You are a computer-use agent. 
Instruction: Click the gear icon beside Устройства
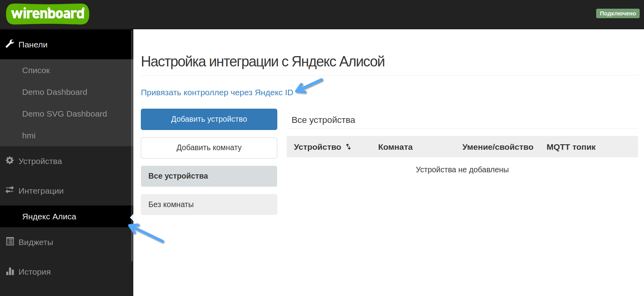click(10, 160)
